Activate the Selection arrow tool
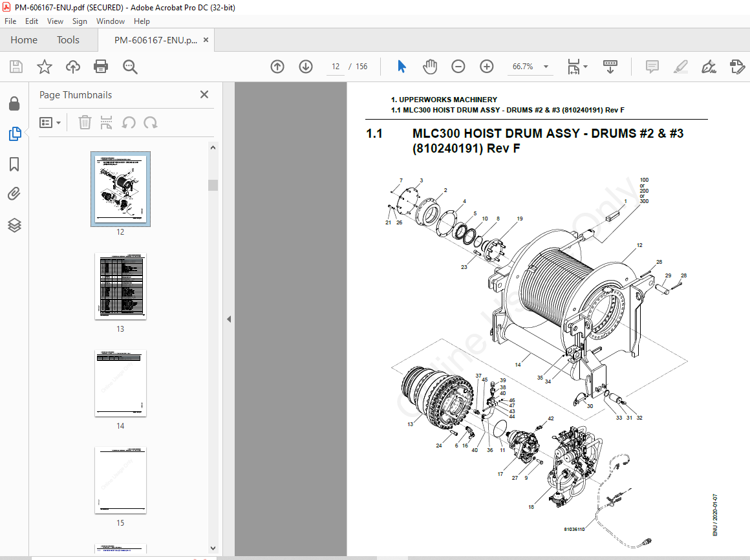 point(402,67)
